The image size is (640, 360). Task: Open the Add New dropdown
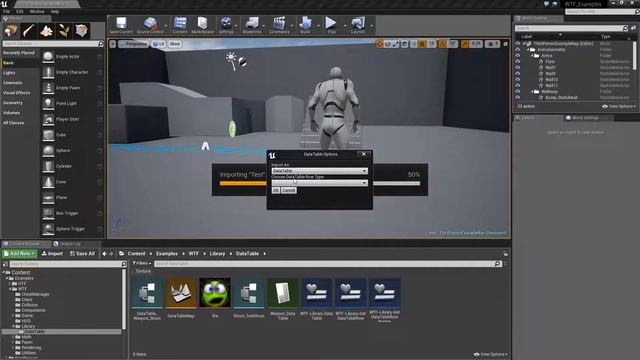pyautogui.click(x=20, y=253)
